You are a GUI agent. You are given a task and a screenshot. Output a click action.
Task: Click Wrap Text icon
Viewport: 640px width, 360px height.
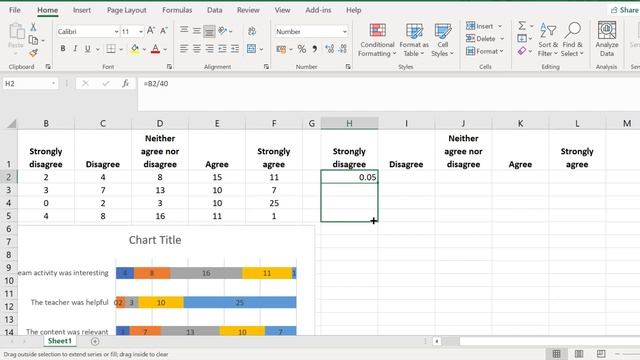tap(252, 31)
